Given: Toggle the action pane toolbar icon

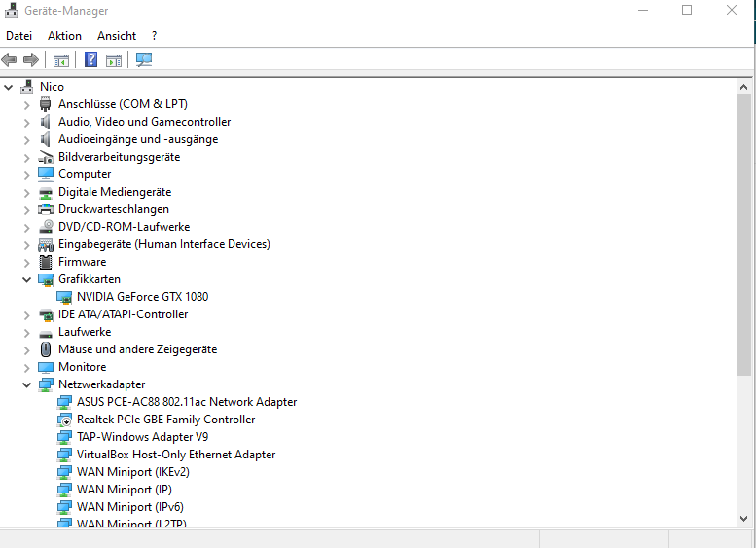Looking at the screenshot, I should (x=114, y=60).
